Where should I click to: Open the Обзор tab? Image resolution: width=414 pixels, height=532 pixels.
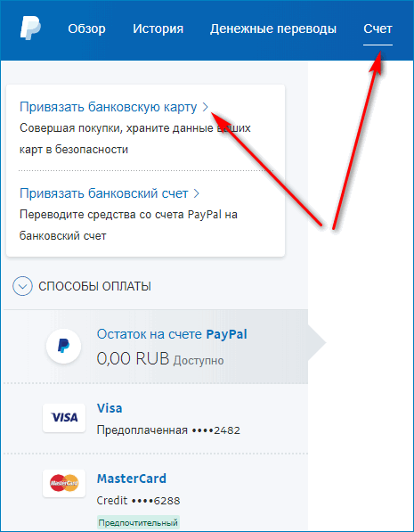pyautogui.click(x=86, y=29)
